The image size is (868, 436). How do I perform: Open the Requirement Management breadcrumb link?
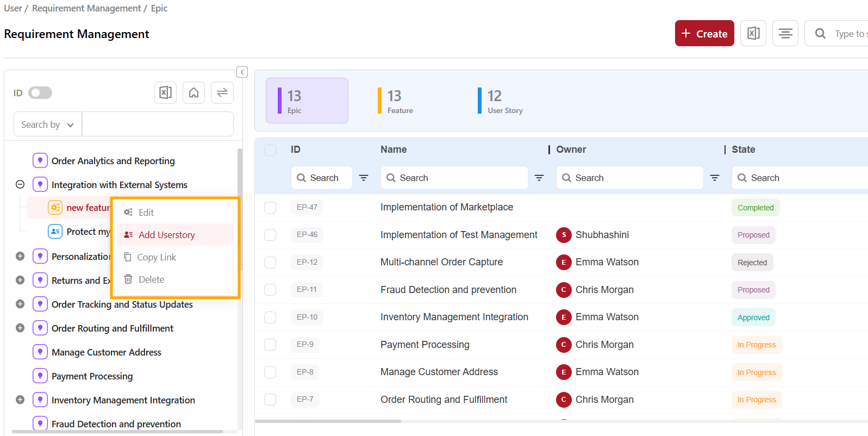point(86,8)
